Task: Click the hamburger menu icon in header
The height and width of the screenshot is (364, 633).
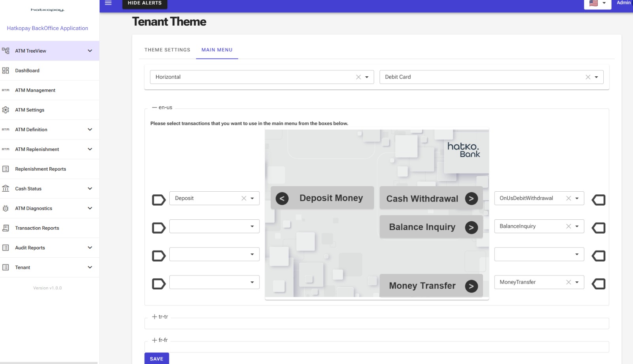Action: pos(108,3)
